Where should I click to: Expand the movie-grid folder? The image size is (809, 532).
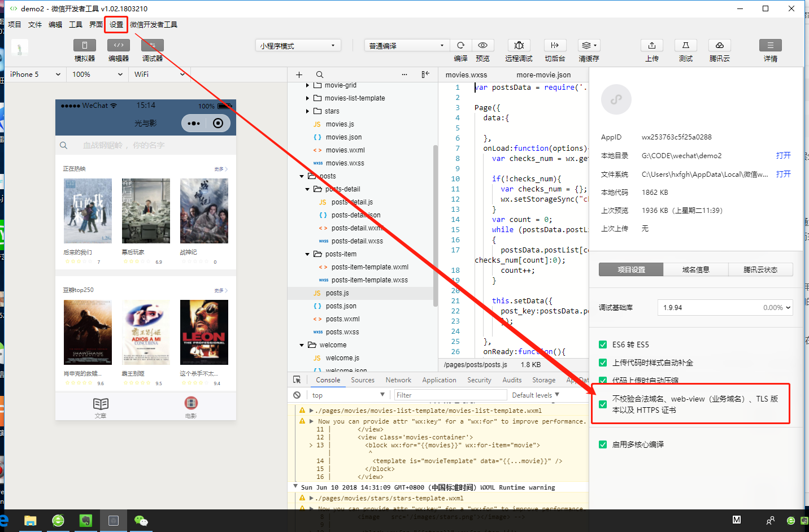pos(307,85)
